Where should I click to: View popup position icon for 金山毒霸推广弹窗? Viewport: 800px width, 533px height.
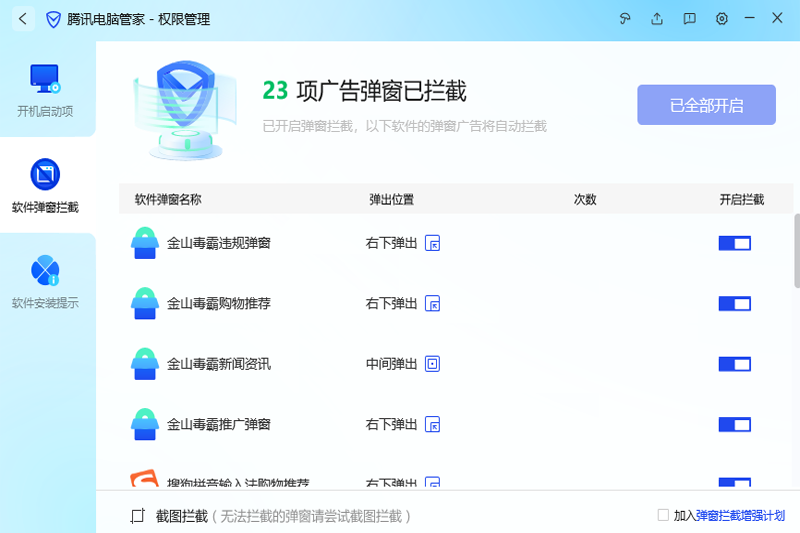pyautogui.click(x=433, y=424)
